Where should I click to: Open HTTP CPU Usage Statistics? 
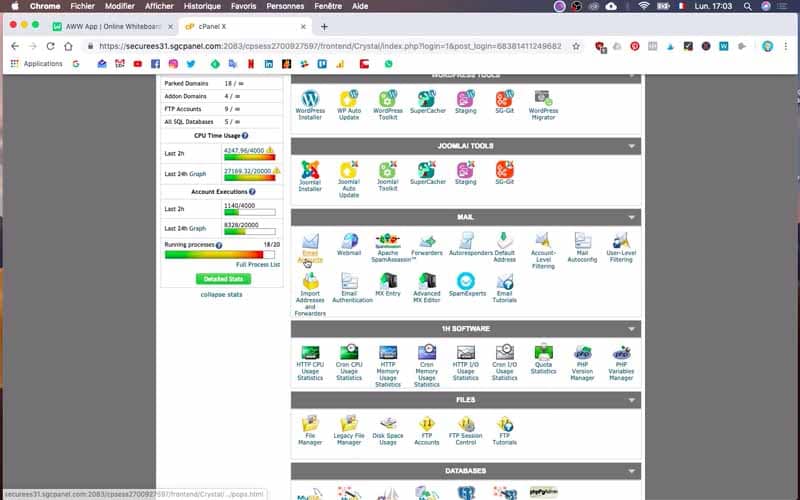pyautogui.click(x=310, y=363)
